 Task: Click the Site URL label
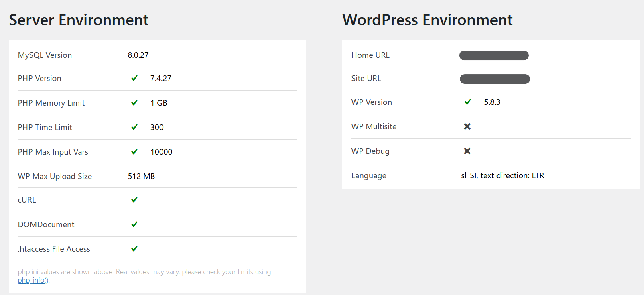click(366, 78)
